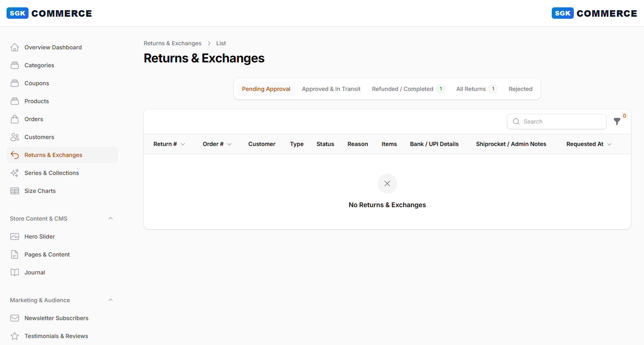Click the Returns & Exchanges breadcrumb link
This screenshot has height=345, width=644.
coord(173,43)
